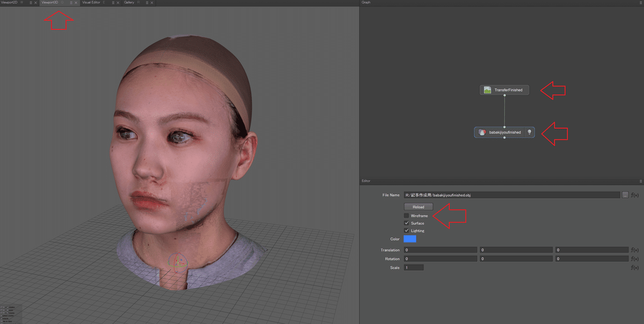Click the f(x) expression icon for Translation
The height and width of the screenshot is (324, 644).
pos(634,250)
